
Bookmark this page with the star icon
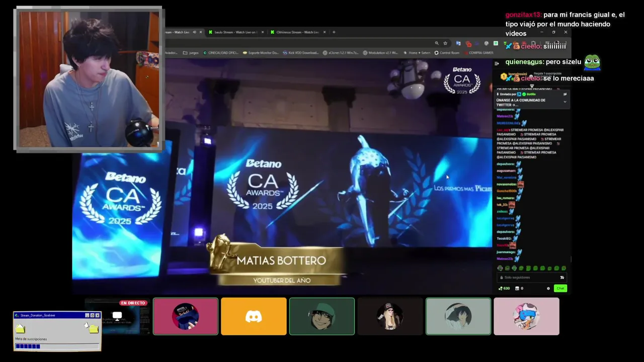click(445, 43)
